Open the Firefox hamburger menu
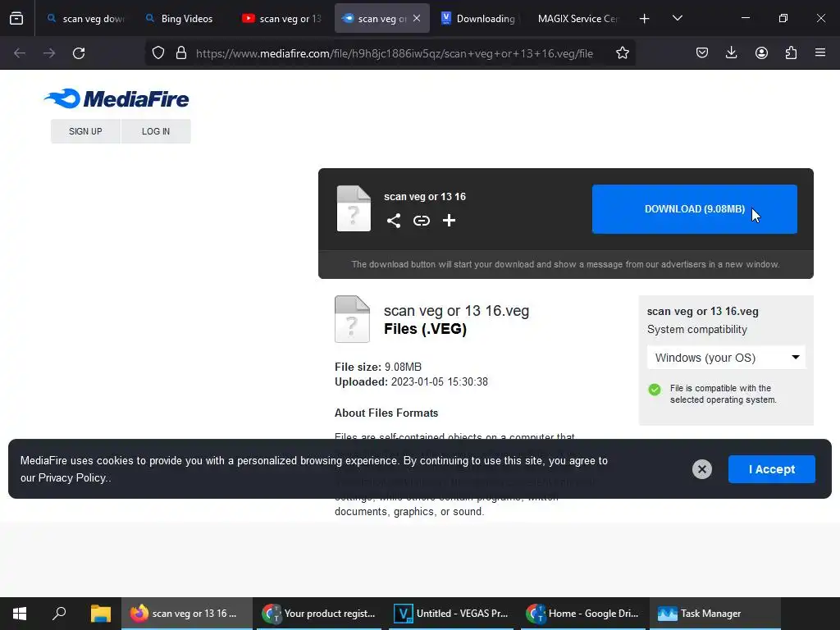Viewport: 840px width, 630px height. [820, 53]
